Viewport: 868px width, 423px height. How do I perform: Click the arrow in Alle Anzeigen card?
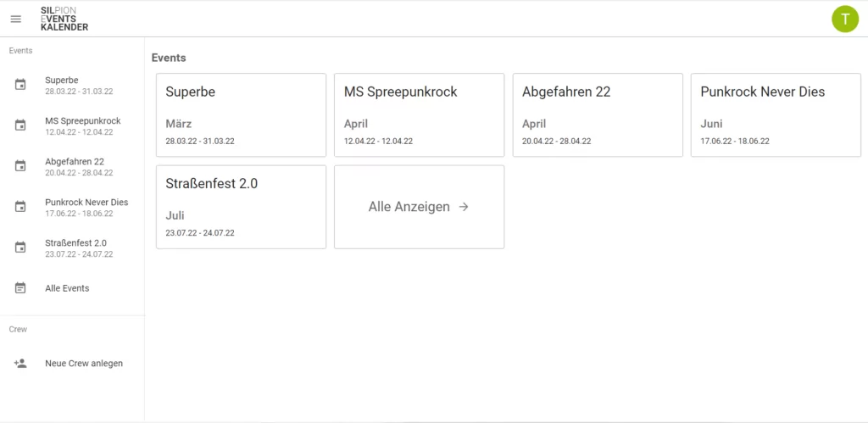pos(464,207)
